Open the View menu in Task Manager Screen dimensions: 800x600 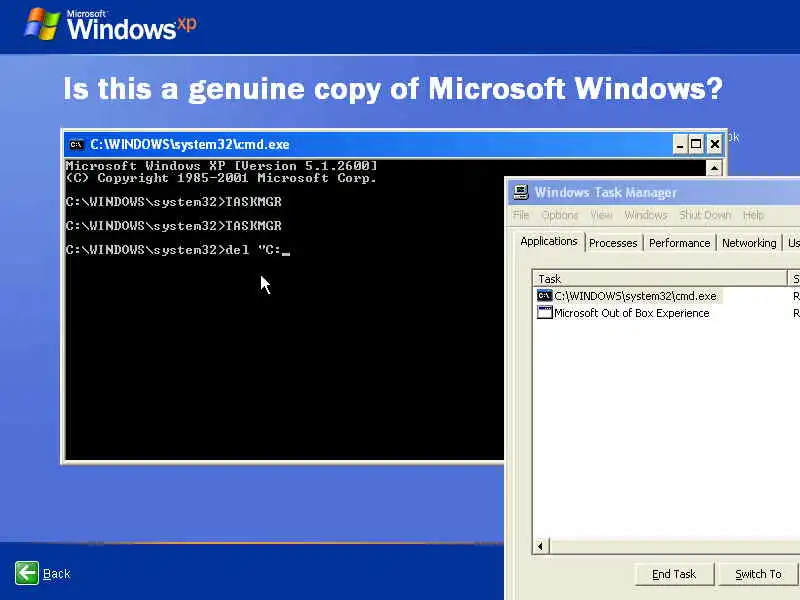(x=601, y=215)
